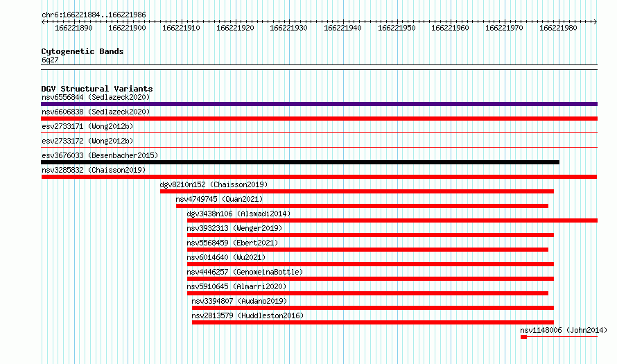Image resolution: width=617 pixels, height=364 pixels.
Task: Click the 6q27 cytogenetic band label
Action: (50, 60)
